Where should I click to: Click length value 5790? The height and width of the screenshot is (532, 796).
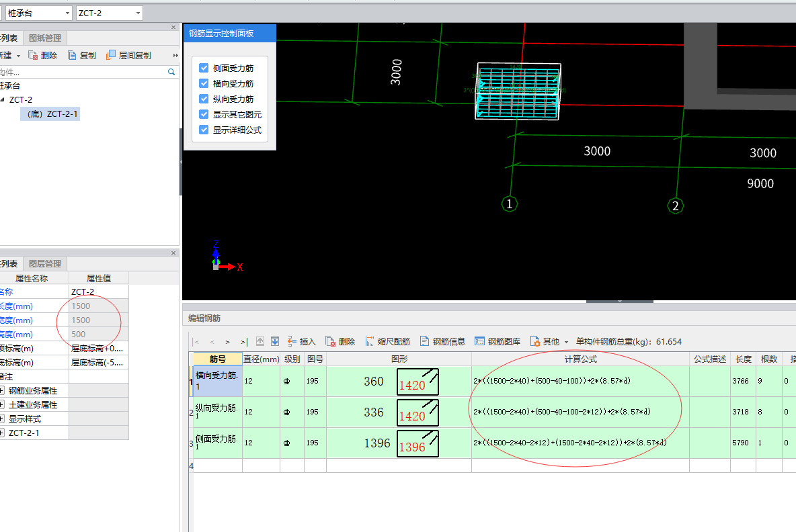click(x=740, y=443)
